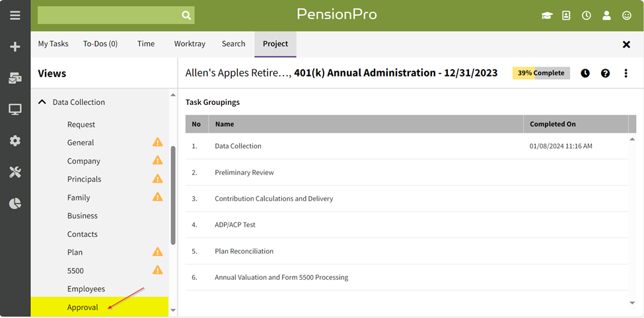The height and width of the screenshot is (318, 644).
Task: Open the Plan view
Action: [x=75, y=252]
